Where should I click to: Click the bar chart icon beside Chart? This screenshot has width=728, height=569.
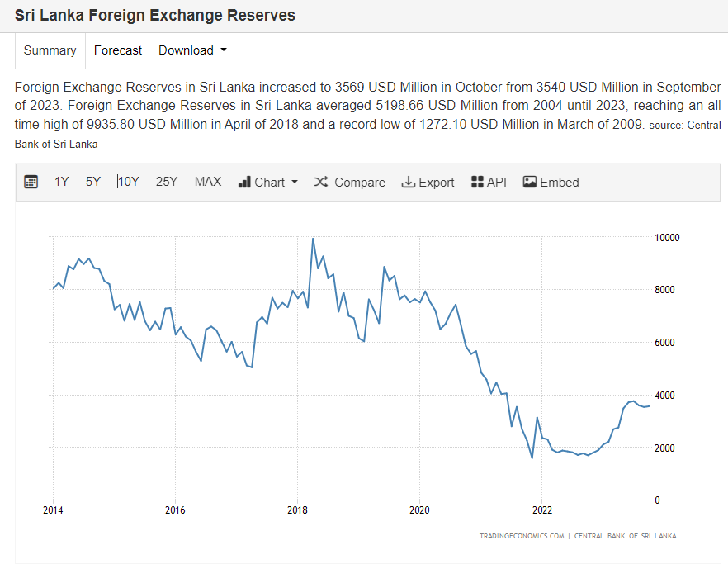point(244,182)
